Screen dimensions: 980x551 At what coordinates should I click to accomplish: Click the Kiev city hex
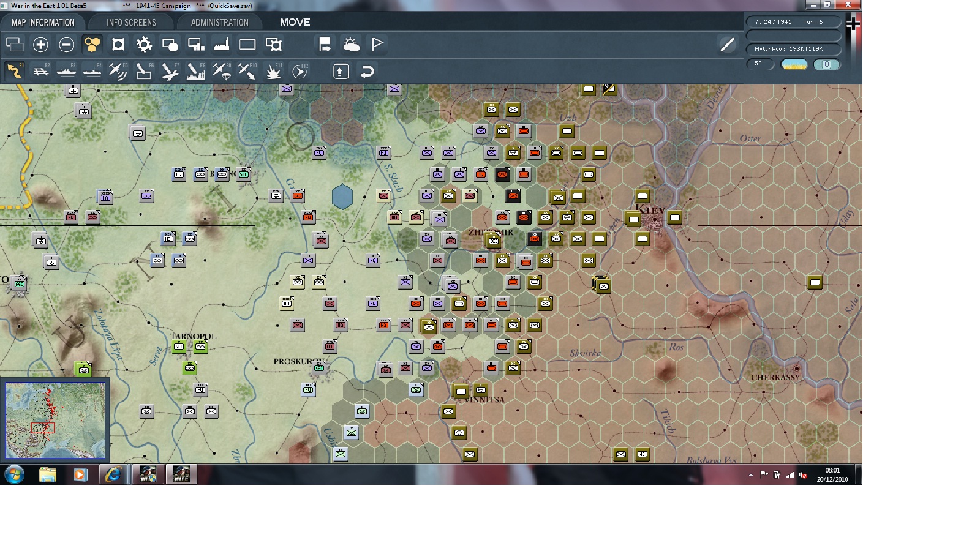(x=654, y=219)
